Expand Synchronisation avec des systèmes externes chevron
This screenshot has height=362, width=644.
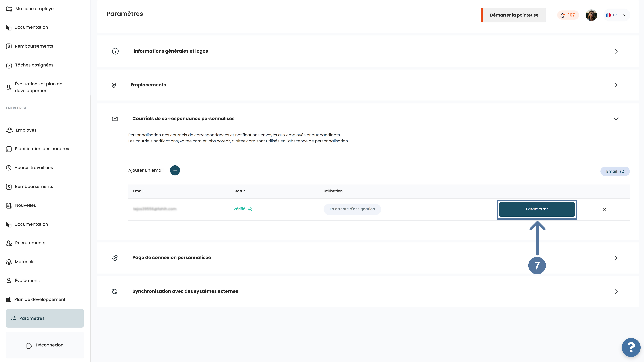(x=616, y=292)
